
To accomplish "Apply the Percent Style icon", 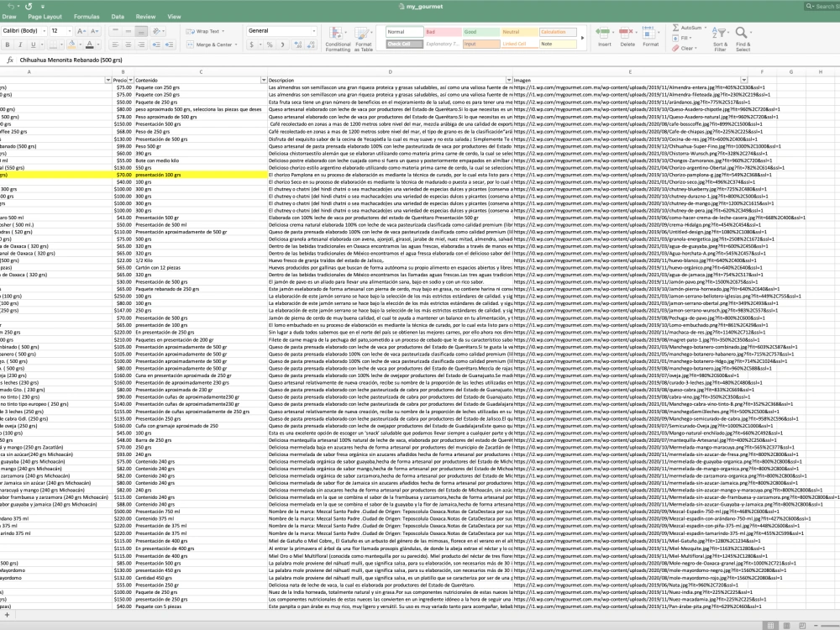I will [x=270, y=45].
